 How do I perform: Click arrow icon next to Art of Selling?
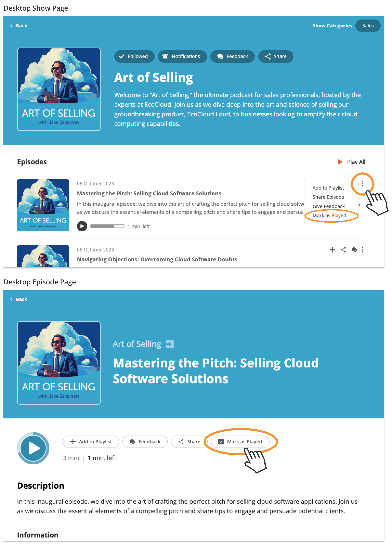pos(170,344)
